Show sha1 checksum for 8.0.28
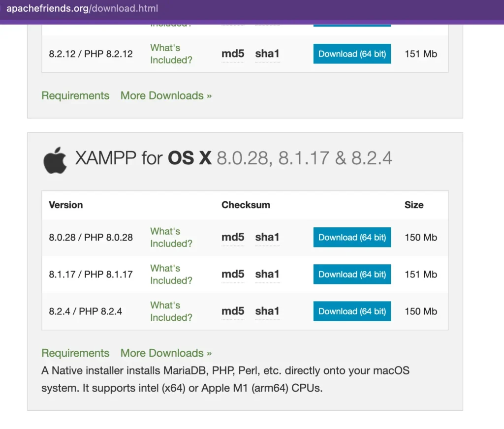 tap(267, 237)
